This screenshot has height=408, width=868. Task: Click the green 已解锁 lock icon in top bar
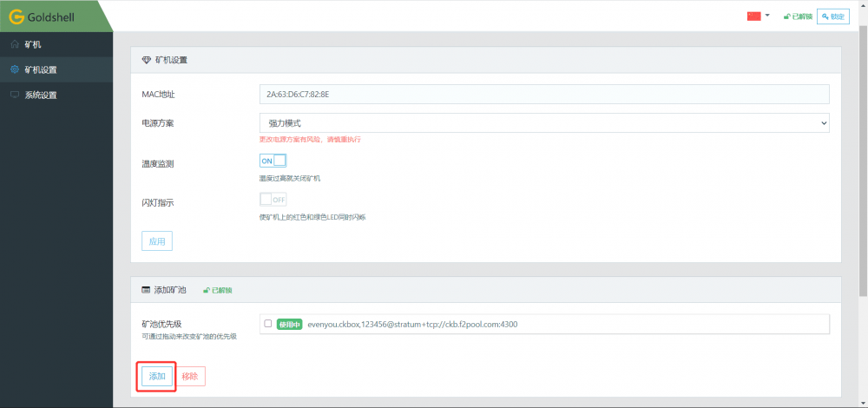tap(786, 16)
